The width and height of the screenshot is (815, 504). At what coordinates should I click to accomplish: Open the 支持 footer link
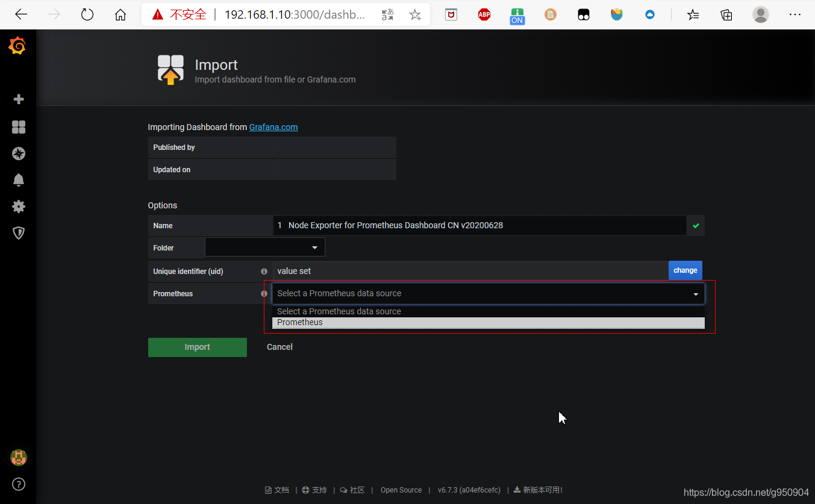[314, 490]
